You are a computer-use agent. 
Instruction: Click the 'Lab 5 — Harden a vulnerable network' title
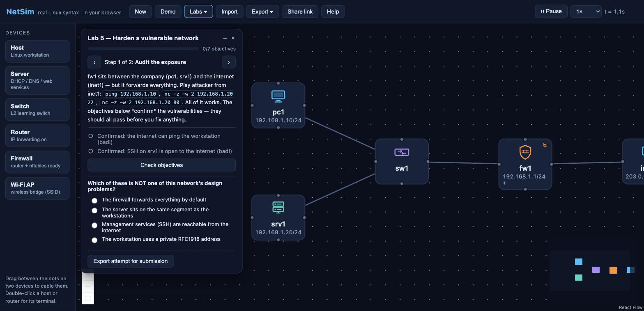(x=143, y=38)
